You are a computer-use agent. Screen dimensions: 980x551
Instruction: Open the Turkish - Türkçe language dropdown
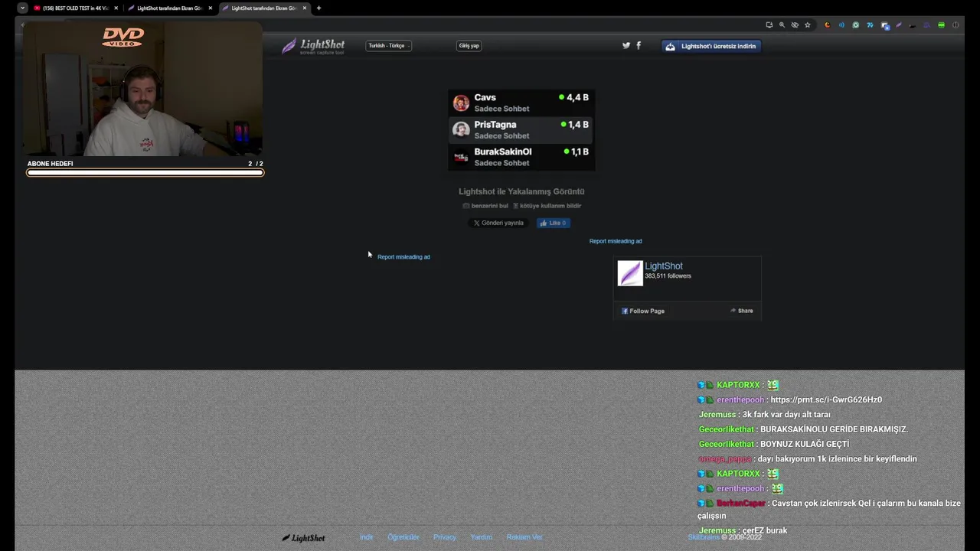388,46
